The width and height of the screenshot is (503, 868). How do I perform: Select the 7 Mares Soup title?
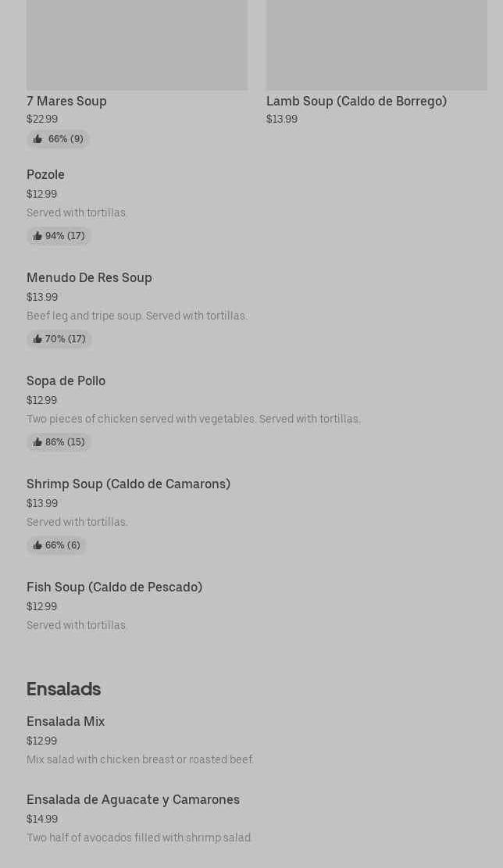[x=66, y=101]
